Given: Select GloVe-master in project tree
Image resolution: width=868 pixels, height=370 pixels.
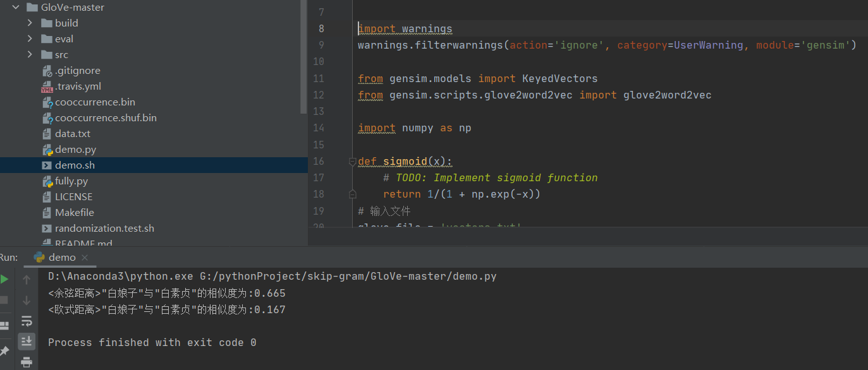Looking at the screenshot, I should (73, 8).
